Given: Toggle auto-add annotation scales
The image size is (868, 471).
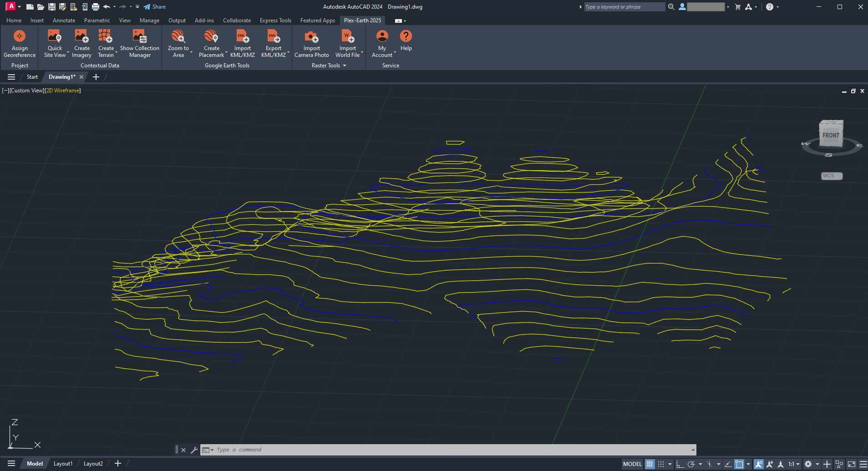Looking at the screenshot, I should tap(770, 464).
